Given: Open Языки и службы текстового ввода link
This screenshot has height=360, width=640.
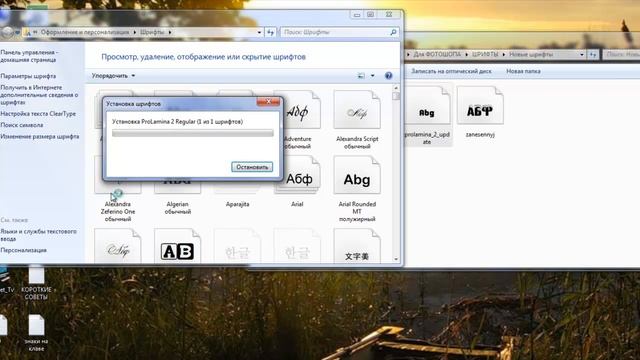Looking at the screenshot, I should click(38, 235).
